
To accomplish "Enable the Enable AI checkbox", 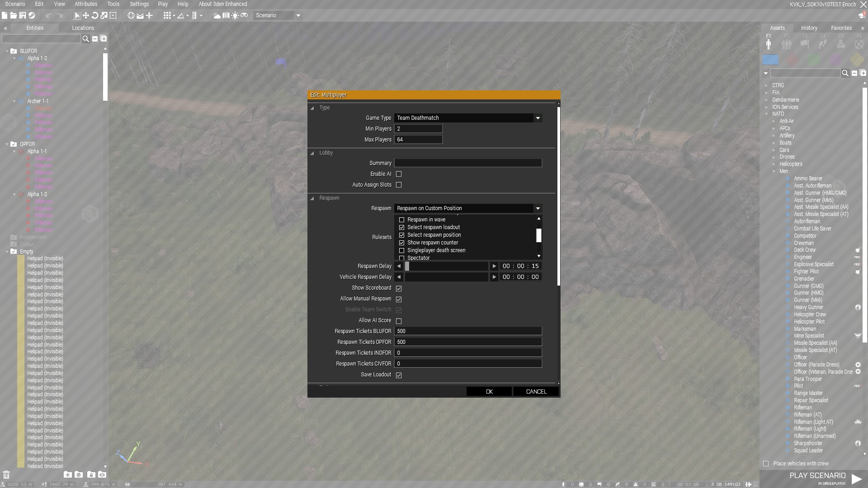I will pos(399,174).
